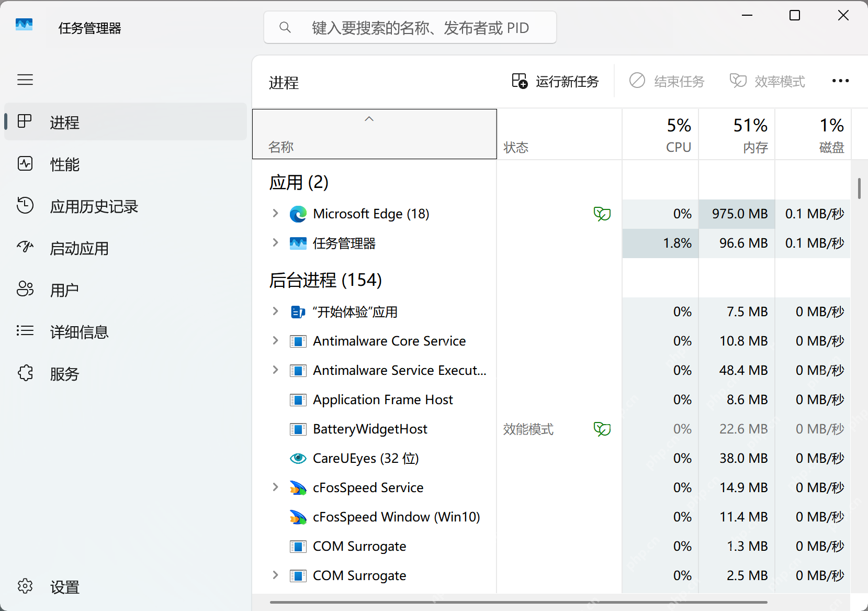Expand the 任务管理器 process group
Image resolution: width=868 pixels, height=611 pixels.
(x=276, y=243)
